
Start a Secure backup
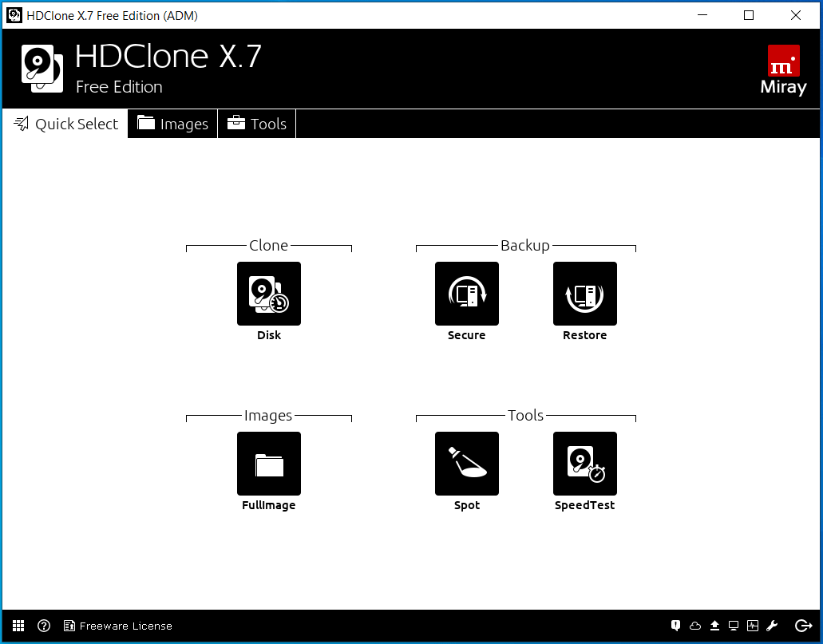point(466,294)
